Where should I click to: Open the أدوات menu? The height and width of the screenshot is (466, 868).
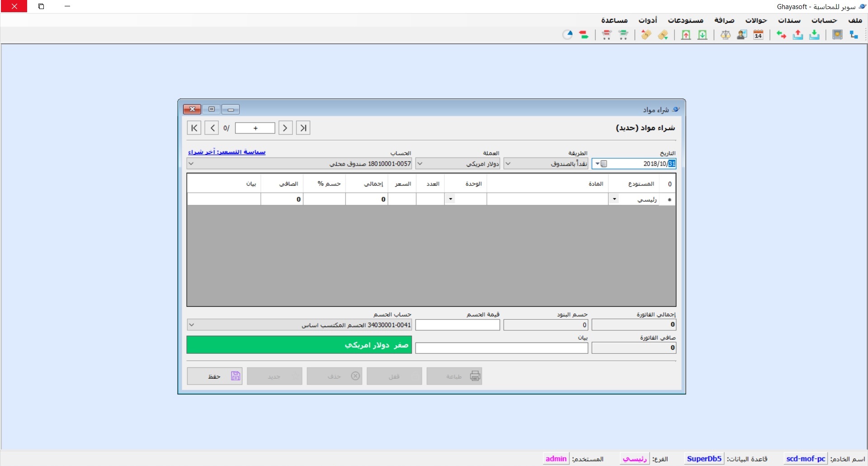click(x=648, y=20)
